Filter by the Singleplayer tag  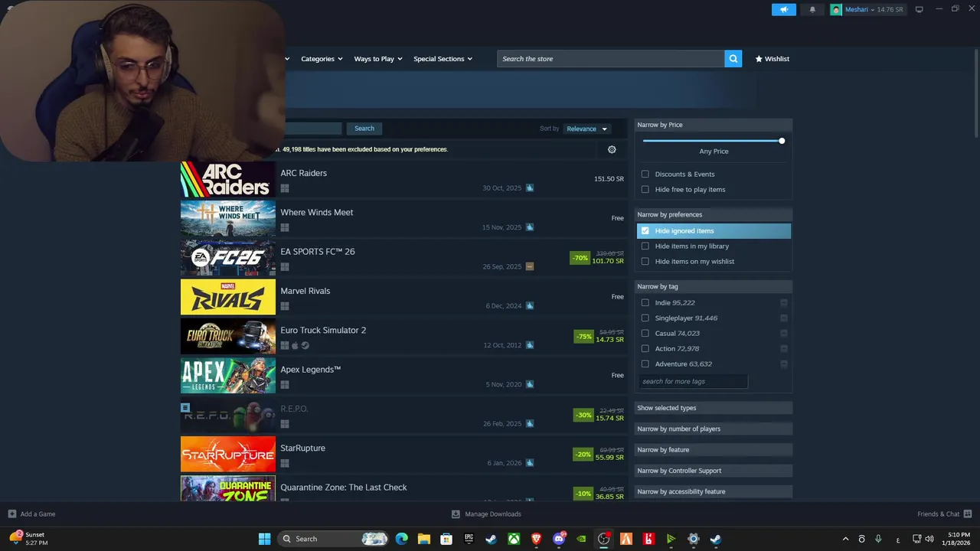click(645, 318)
